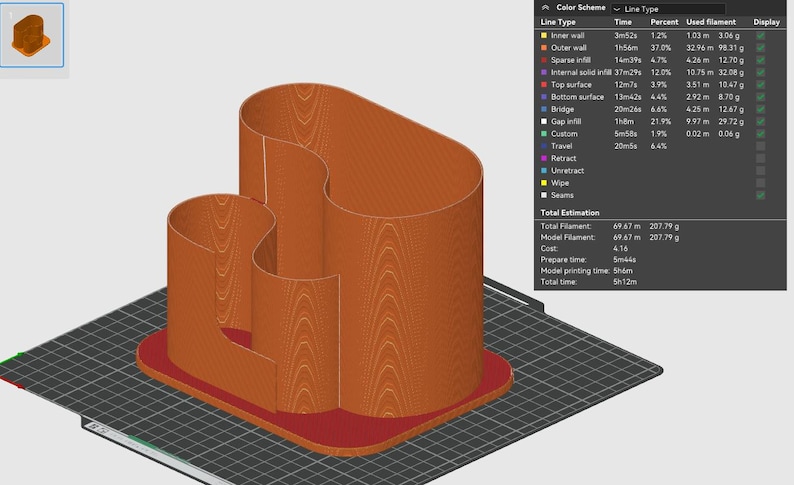Select the "Unretract" row label
The image size is (794, 485).
tap(568, 171)
